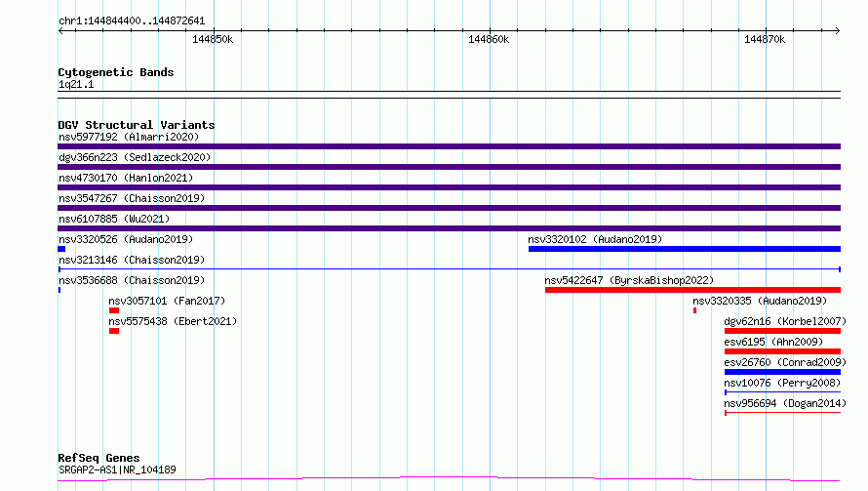
Task: Open nsv3536688 (Chaisson2019) variant
Action: tap(132, 280)
